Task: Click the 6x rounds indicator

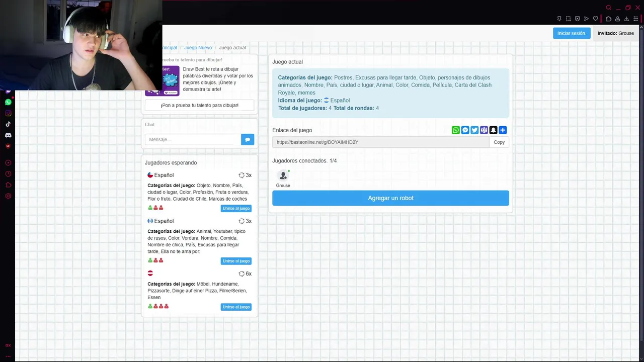Action: tap(245, 274)
